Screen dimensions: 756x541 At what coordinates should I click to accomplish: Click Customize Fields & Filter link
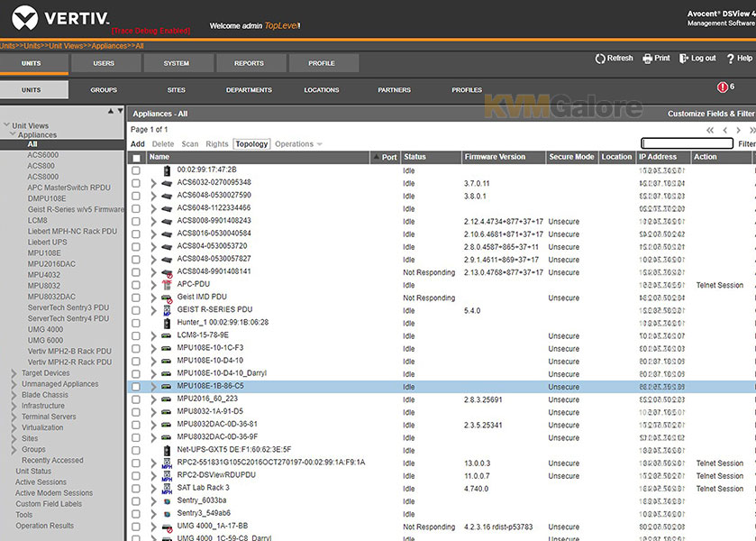(x=711, y=114)
